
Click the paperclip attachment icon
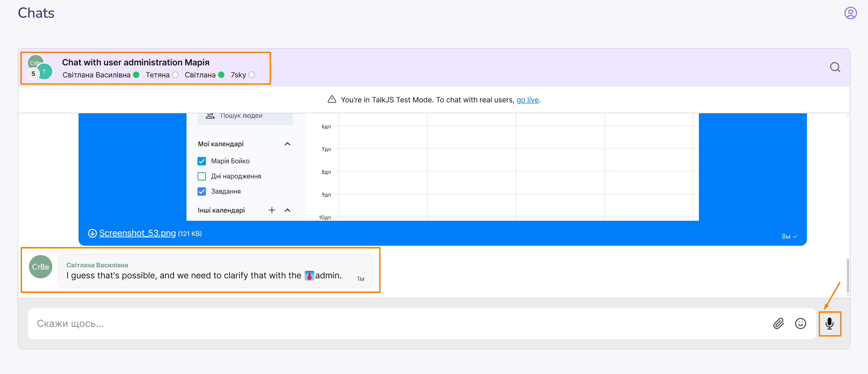[x=778, y=323]
